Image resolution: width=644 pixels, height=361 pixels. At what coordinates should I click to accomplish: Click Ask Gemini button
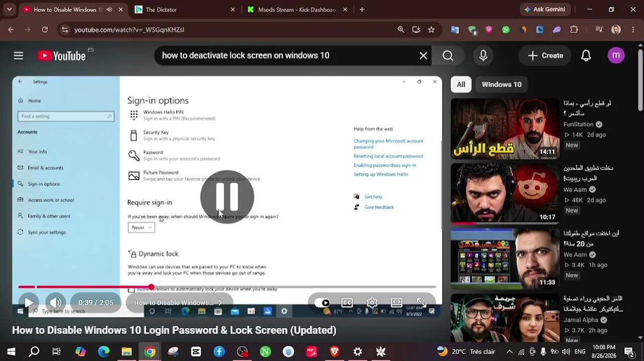coord(545,10)
